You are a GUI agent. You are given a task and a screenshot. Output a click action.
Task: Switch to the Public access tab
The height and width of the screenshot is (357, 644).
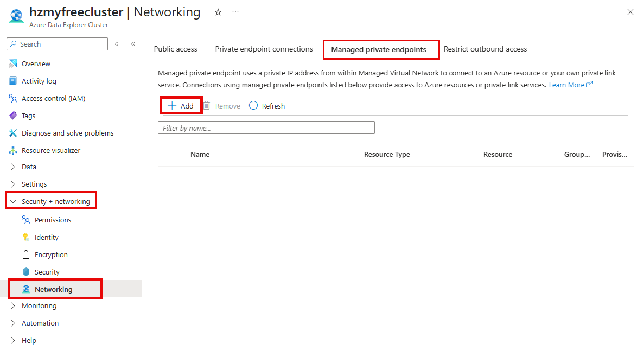click(x=175, y=49)
